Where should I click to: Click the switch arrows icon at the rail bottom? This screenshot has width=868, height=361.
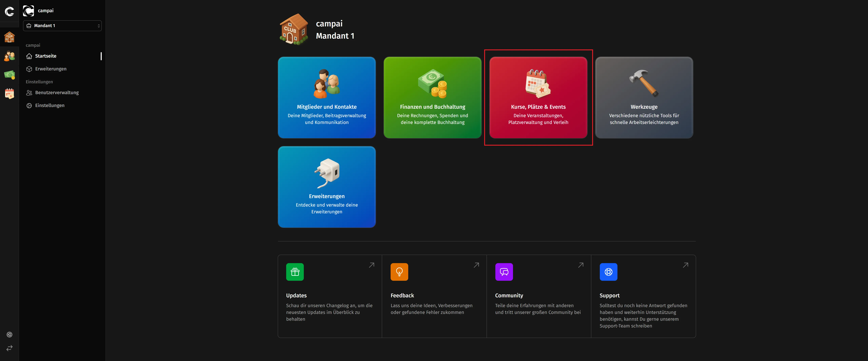click(9, 348)
